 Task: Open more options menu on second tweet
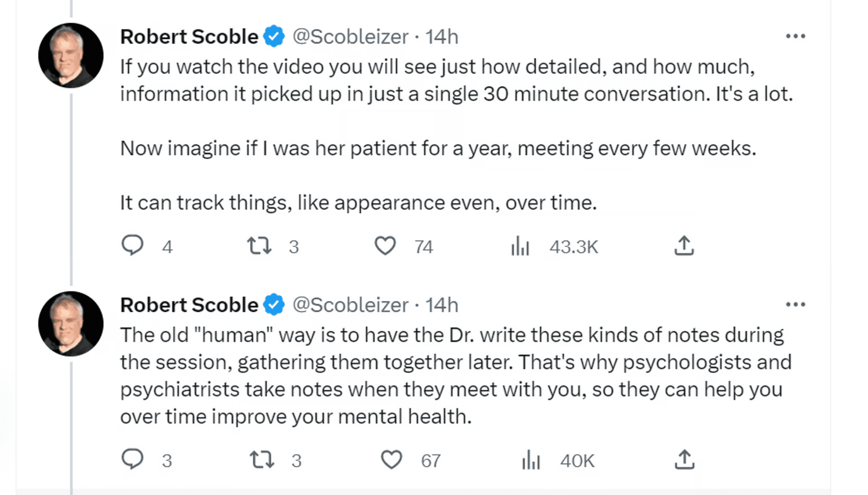[795, 305]
